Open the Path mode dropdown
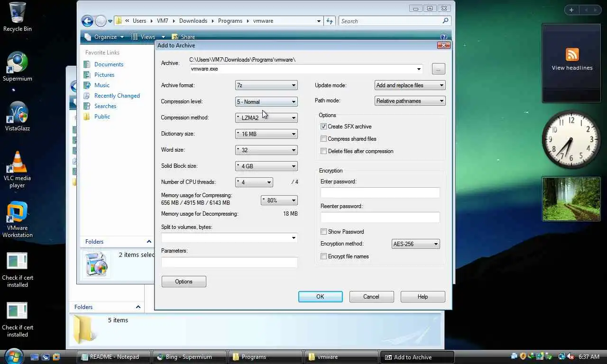Viewport: 607px width, 364px height. [x=410, y=100]
